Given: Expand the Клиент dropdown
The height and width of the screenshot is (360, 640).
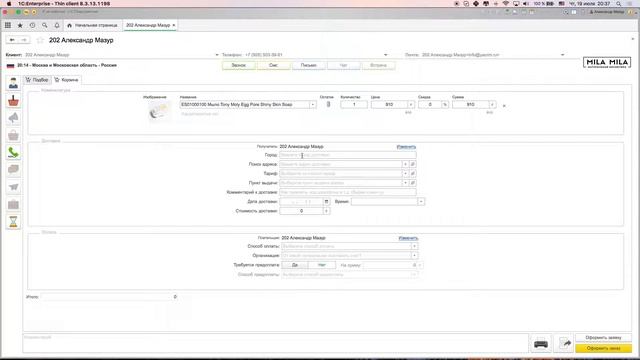Looking at the screenshot, I should (x=217, y=55).
